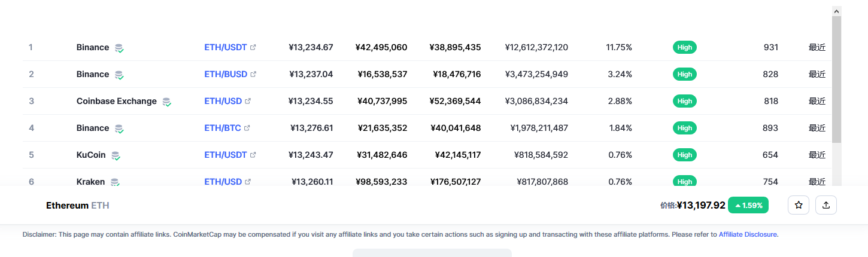Screen dimensions: 868x257
Task: Click the High confidence badge in row 1
Action: 685,47
